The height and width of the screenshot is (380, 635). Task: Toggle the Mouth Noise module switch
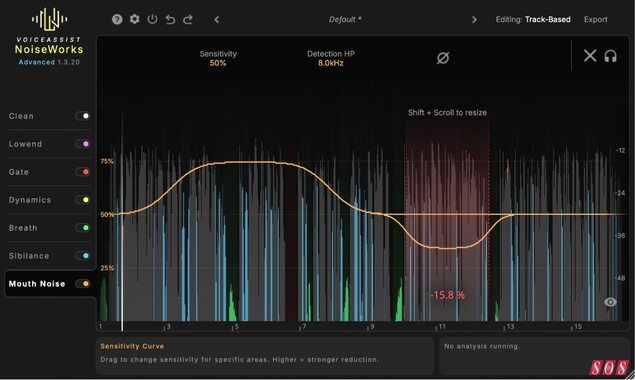coord(82,284)
